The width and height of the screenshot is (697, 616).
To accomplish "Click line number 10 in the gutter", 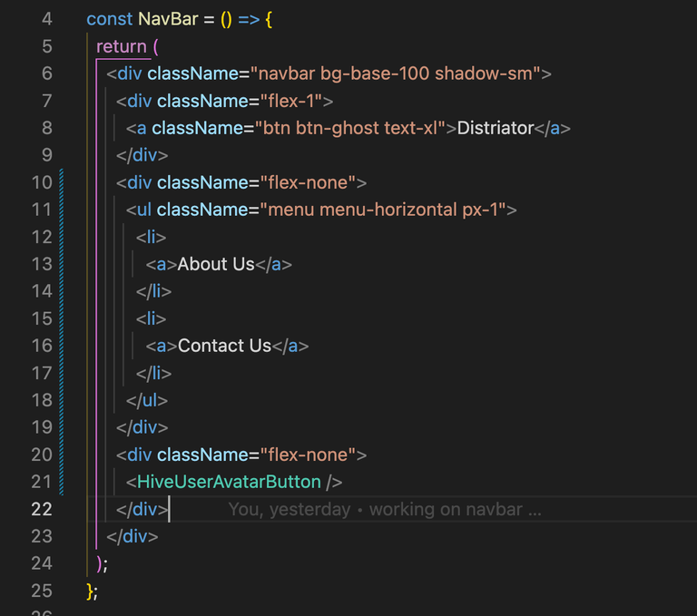I will tap(42, 182).
